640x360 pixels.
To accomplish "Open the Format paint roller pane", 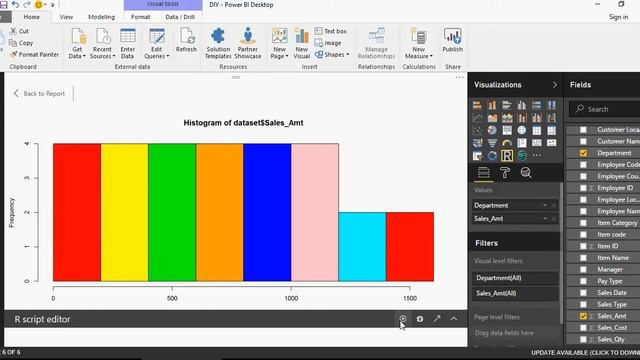I will coord(505,173).
